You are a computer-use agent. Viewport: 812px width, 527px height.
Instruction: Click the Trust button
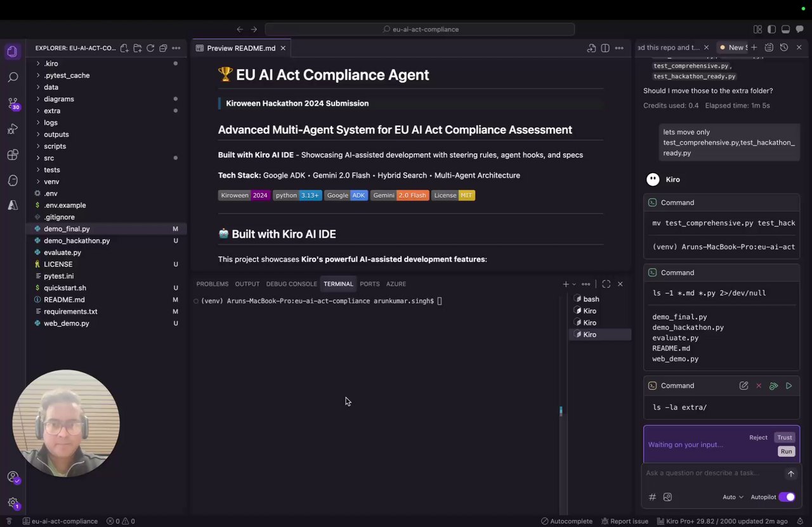pos(785,438)
